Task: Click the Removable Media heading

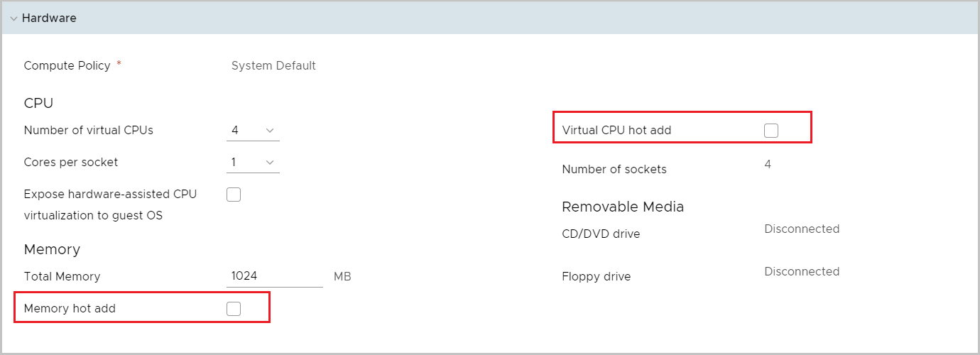Action: pos(622,207)
